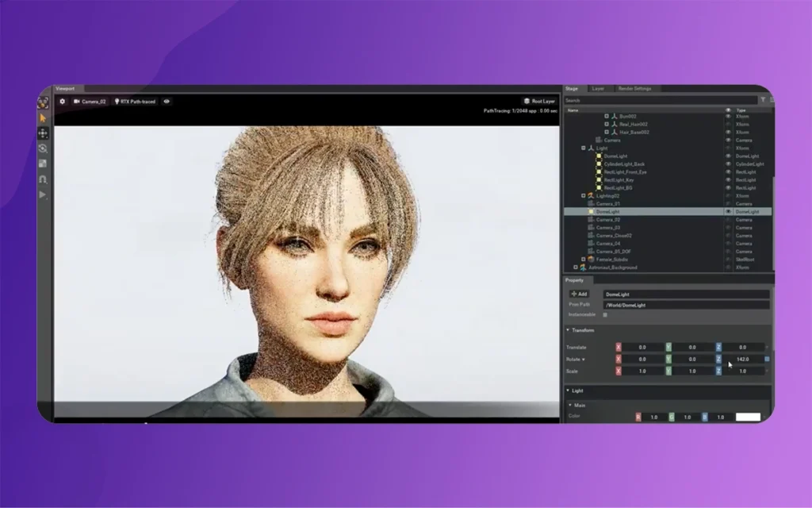
Task: Click the Stage Search field
Action: point(661,101)
